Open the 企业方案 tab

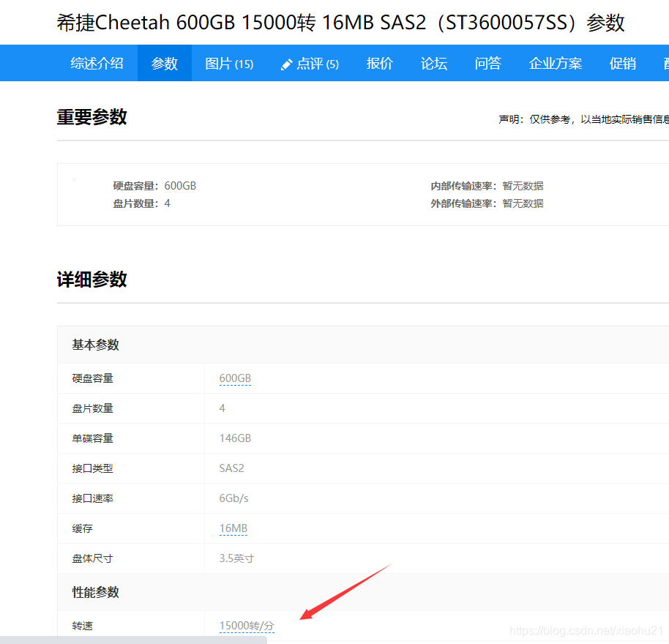pos(555,63)
